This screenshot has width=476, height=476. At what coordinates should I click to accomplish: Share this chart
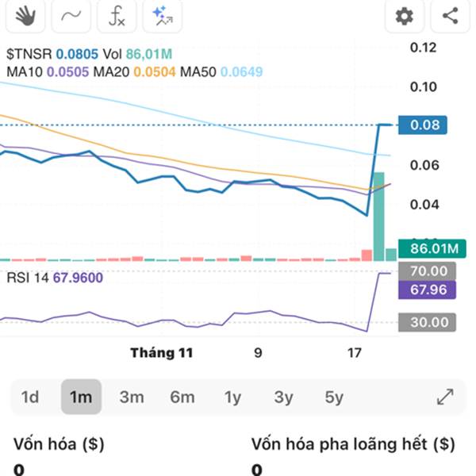(450, 15)
